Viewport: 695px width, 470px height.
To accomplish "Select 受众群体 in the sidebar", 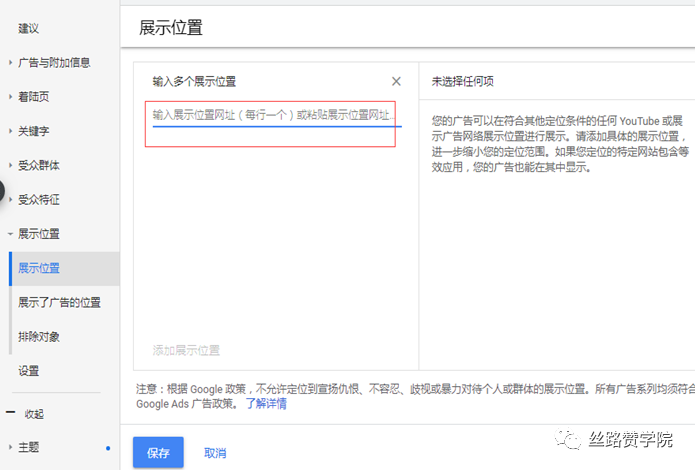I will [x=39, y=165].
